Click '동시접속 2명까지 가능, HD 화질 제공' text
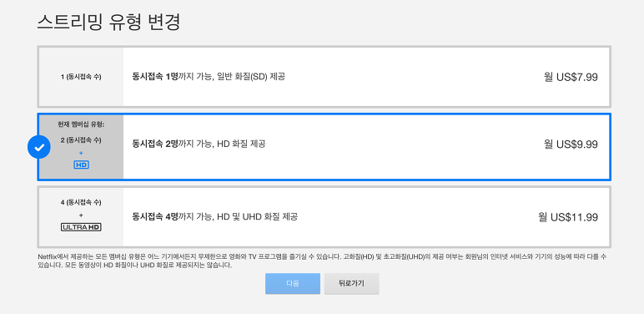Screen dimensions: 644x314 pyautogui.click(x=199, y=144)
